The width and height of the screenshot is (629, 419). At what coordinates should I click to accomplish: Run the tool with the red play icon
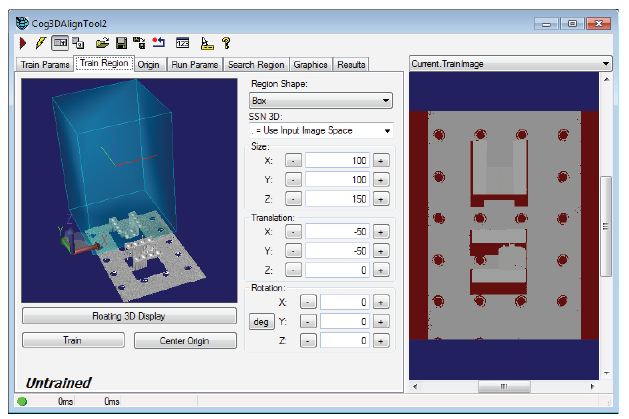pyautogui.click(x=23, y=43)
